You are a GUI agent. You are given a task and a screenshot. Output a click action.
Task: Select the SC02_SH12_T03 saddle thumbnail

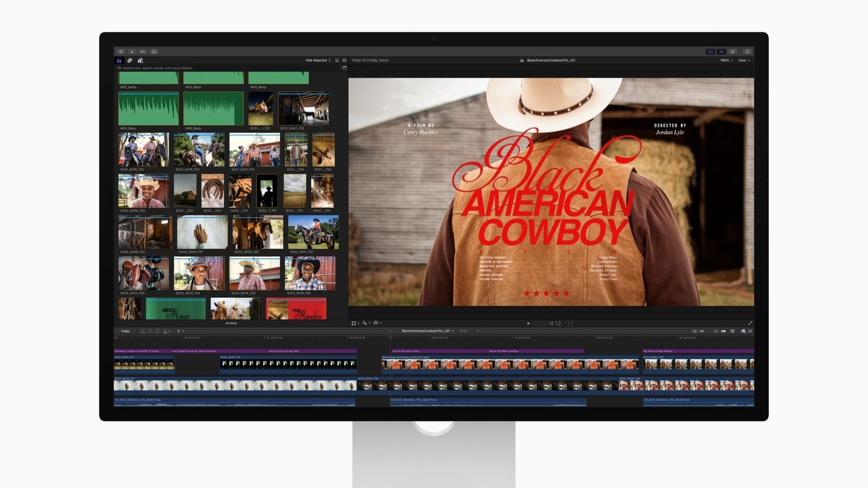143,273
